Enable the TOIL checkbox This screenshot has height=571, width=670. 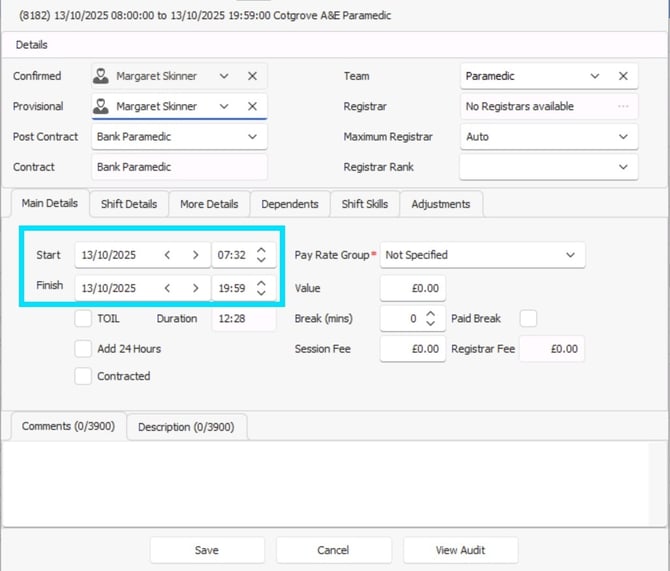point(84,319)
